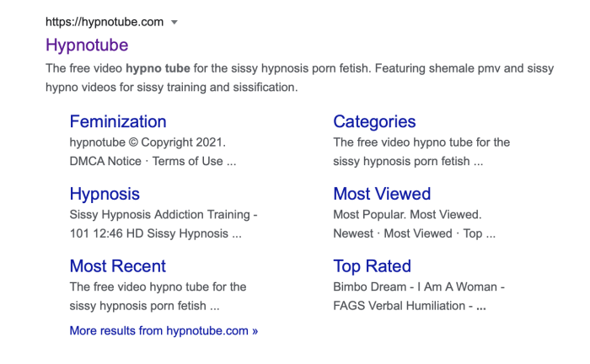Open the Feminization sitelink
This screenshot has height=364, width=590.
click(x=118, y=121)
